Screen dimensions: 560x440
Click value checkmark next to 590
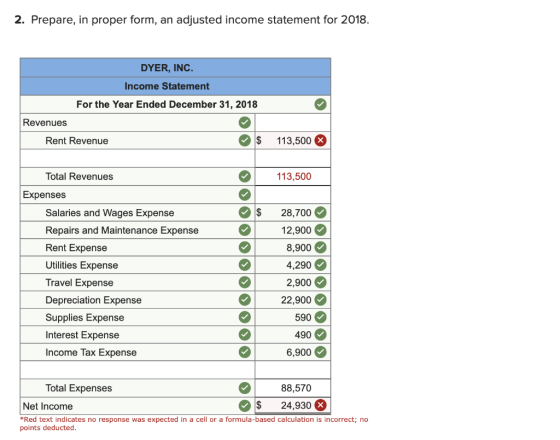pos(320,317)
